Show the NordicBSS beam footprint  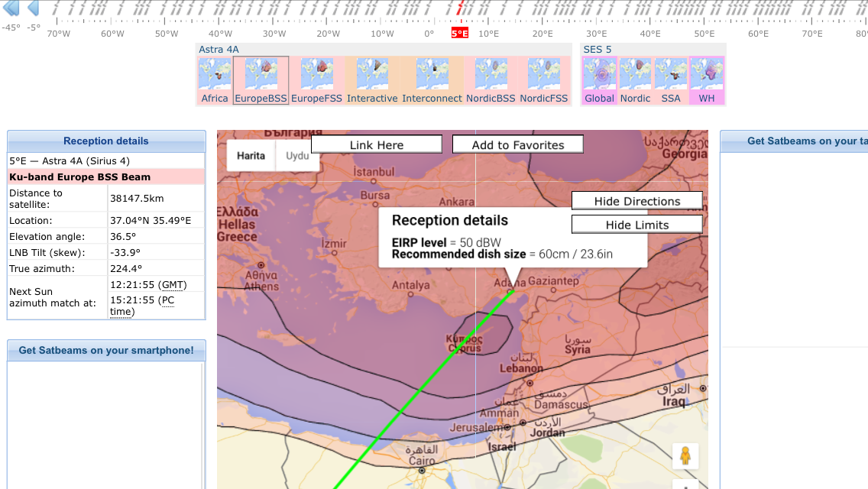click(x=491, y=75)
